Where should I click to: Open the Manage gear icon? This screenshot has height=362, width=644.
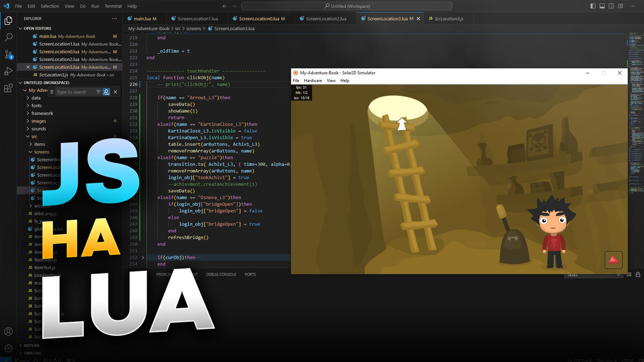click(x=9, y=348)
